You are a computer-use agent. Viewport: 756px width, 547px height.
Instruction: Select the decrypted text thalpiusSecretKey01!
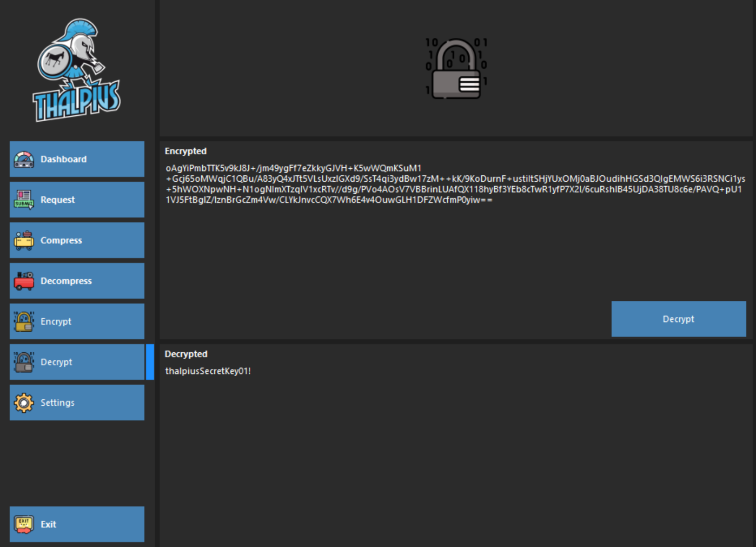(x=210, y=371)
